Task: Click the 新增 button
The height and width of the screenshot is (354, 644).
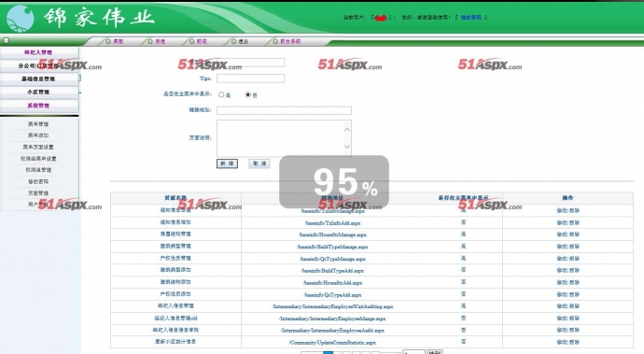Action: click(x=227, y=163)
